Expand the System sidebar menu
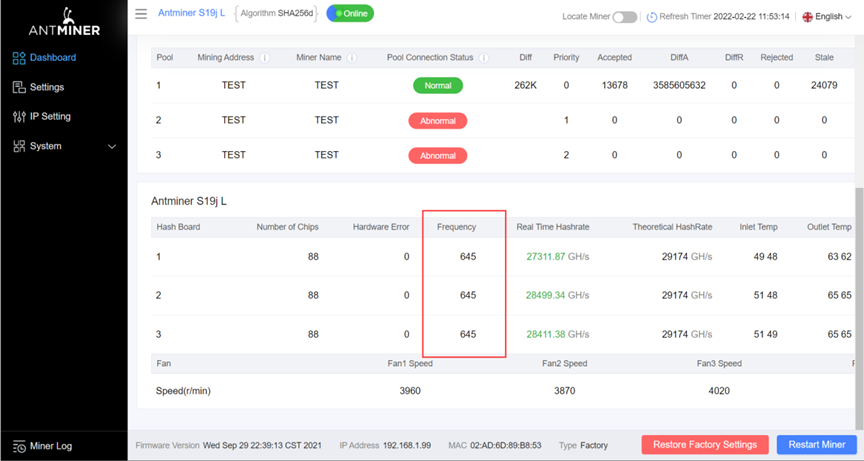The width and height of the screenshot is (864, 461). tap(111, 146)
